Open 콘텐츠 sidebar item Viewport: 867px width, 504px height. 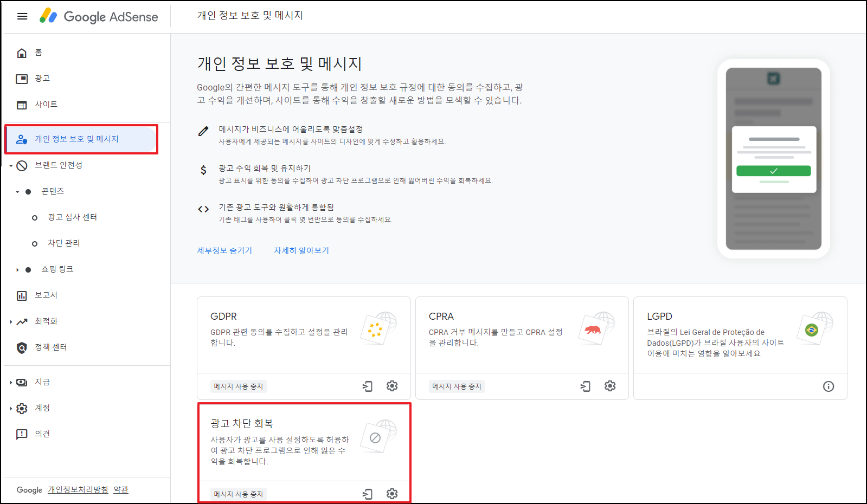tap(53, 191)
